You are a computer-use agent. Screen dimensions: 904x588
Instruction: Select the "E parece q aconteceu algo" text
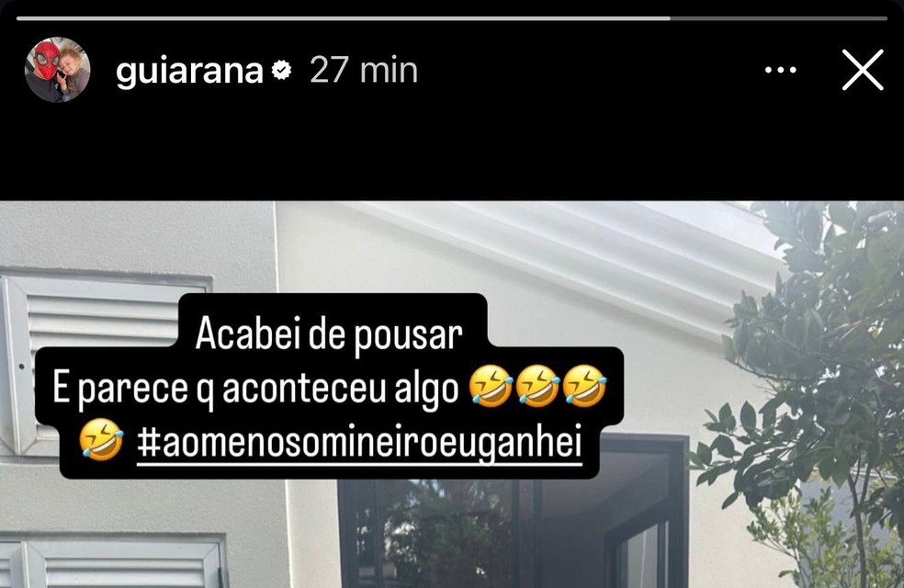255,390
